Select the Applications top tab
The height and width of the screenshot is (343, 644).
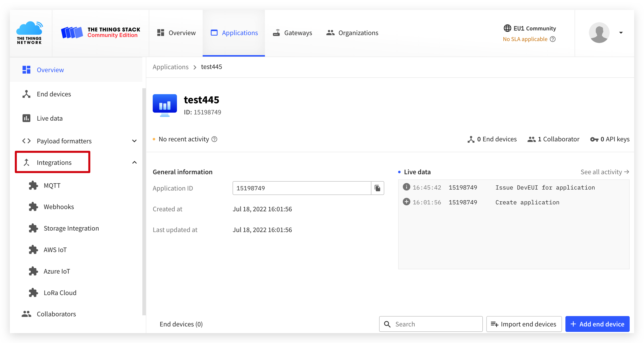(234, 33)
